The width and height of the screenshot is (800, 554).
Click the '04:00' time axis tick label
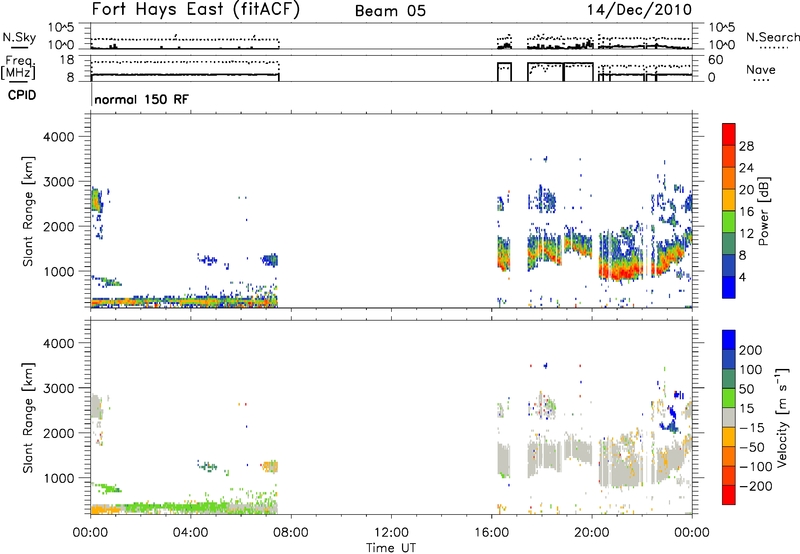(x=190, y=533)
